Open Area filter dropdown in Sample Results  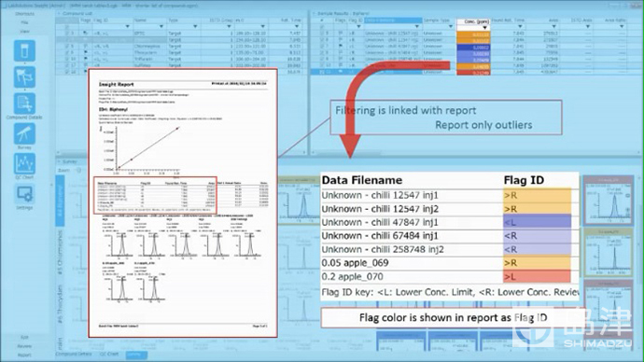[x=553, y=27]
